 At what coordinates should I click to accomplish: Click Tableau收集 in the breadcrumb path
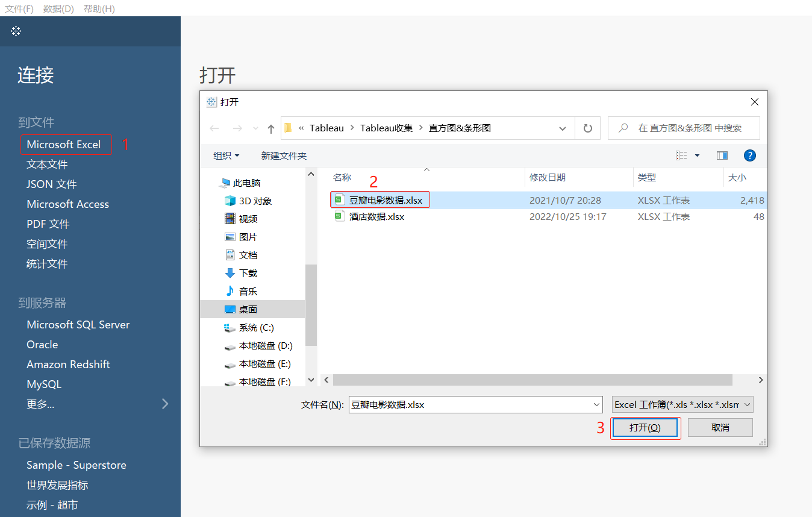click(387, 128)
